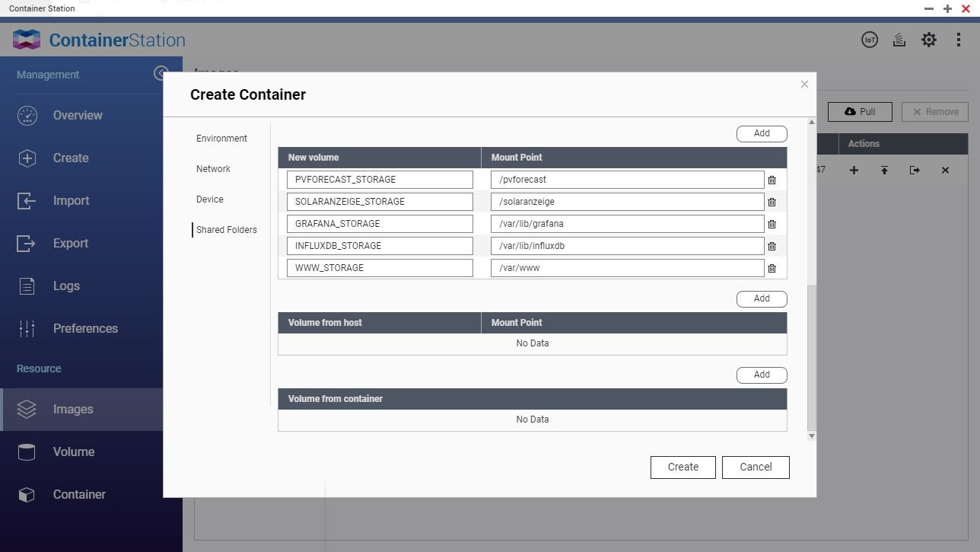Add a volume from host
The height and width of the screenshot is (552, 980).
(761, 298)
